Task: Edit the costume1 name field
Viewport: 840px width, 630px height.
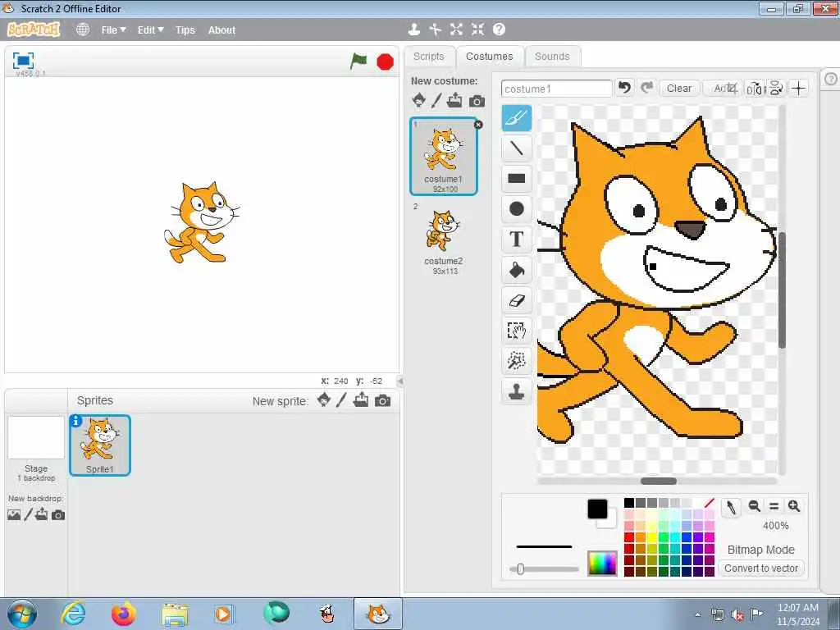Action: point(557,89)
